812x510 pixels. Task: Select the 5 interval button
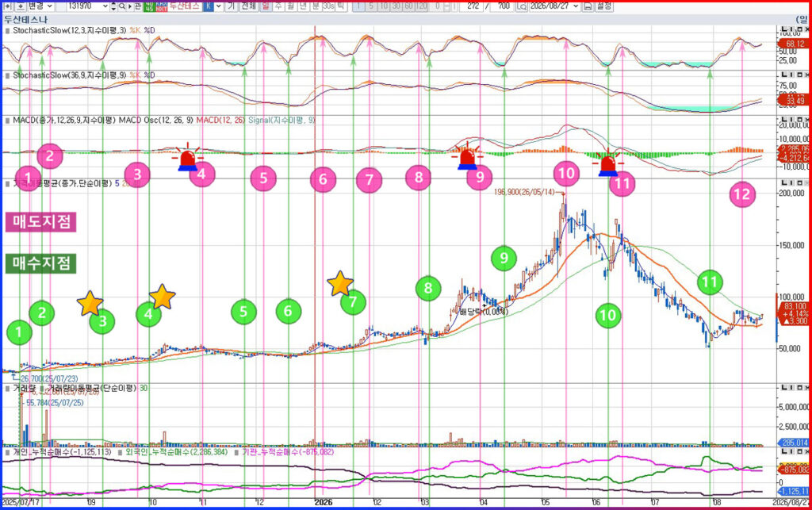point(371,6)
